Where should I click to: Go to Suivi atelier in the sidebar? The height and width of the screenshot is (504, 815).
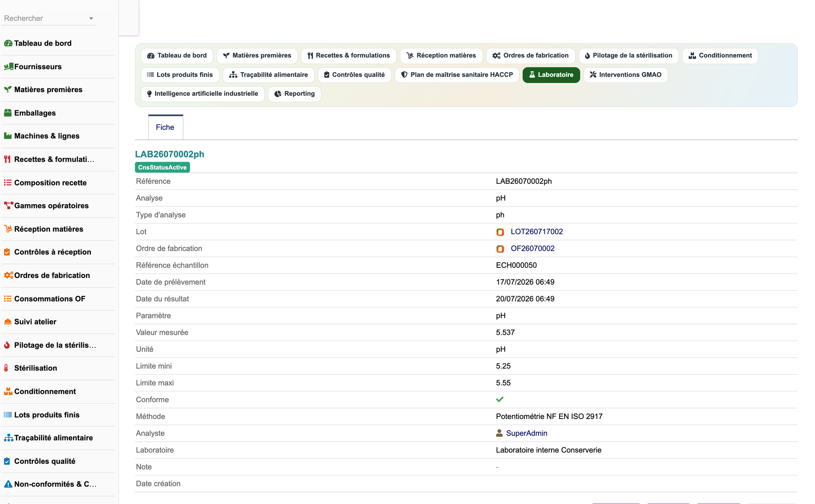point(35,322)
